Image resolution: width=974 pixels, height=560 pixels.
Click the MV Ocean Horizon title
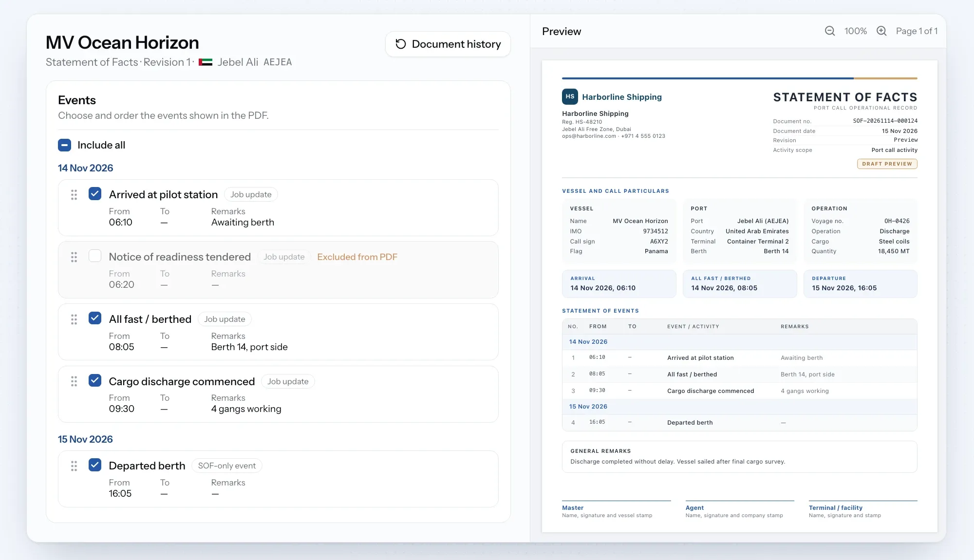tap(122, 42)
